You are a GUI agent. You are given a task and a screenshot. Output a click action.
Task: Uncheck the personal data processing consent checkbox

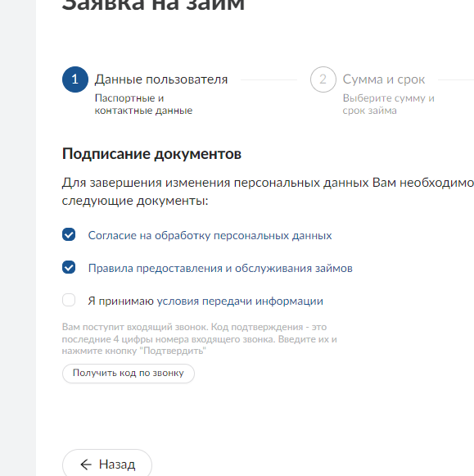click(x=69, y=234)
